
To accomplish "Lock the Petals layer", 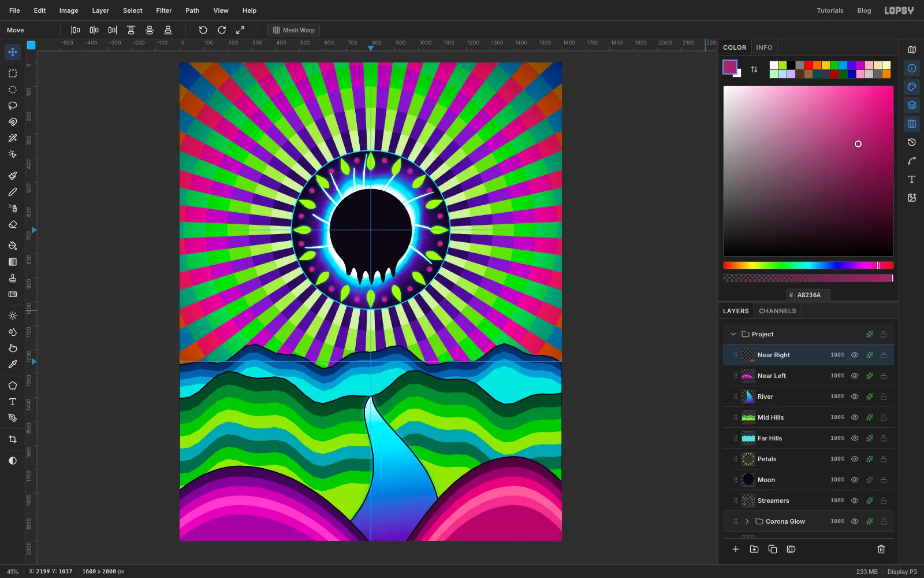I will pos(884,459).
